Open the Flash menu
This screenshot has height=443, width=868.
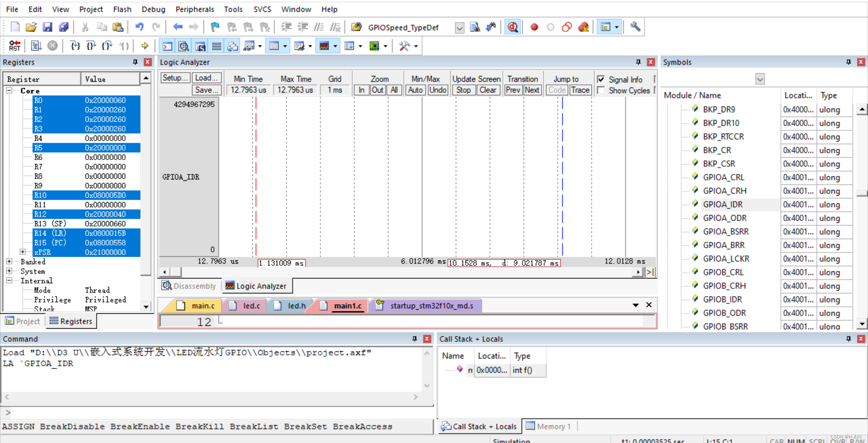(x=122, y=9)
